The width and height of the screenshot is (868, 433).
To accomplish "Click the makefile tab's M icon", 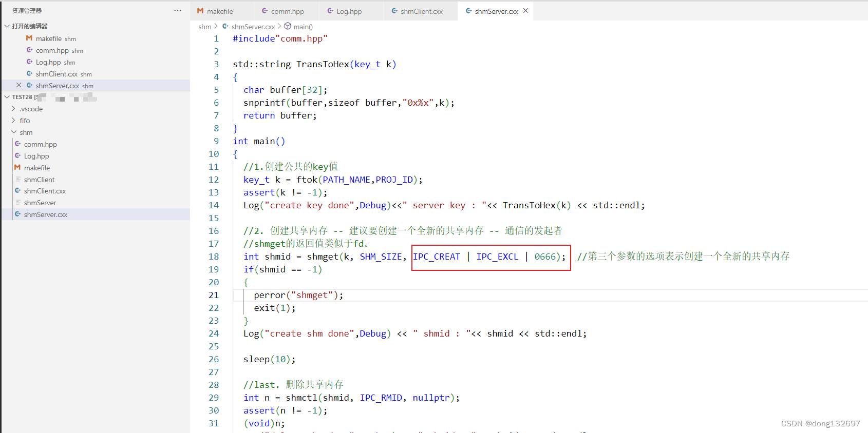I will 200,11.
